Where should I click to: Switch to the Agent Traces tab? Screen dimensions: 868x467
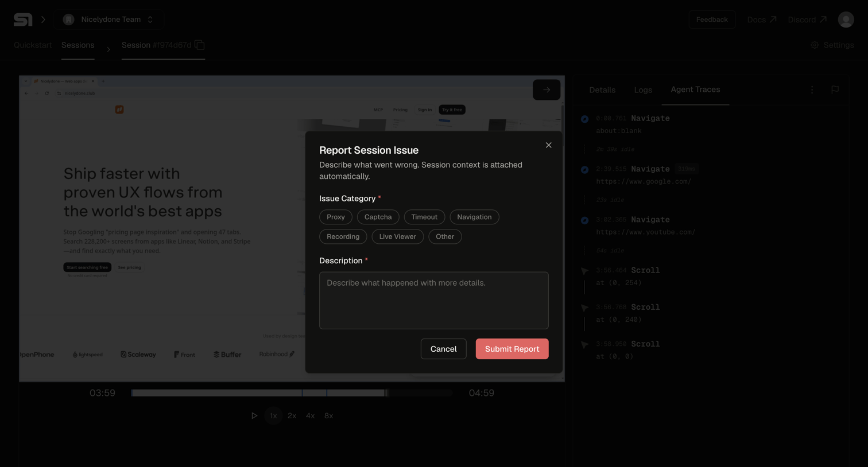tap(695, 89)
